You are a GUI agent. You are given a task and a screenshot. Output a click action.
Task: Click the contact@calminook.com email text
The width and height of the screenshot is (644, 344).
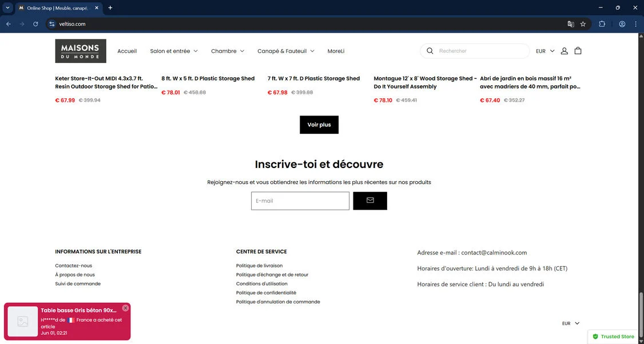494,253
